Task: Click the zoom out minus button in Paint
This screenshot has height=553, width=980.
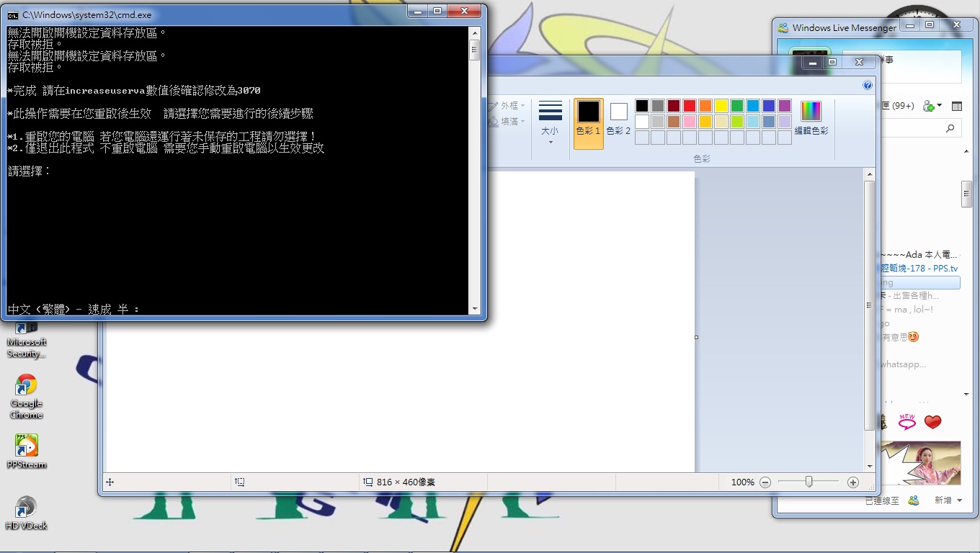Action: tap(765, 482)
